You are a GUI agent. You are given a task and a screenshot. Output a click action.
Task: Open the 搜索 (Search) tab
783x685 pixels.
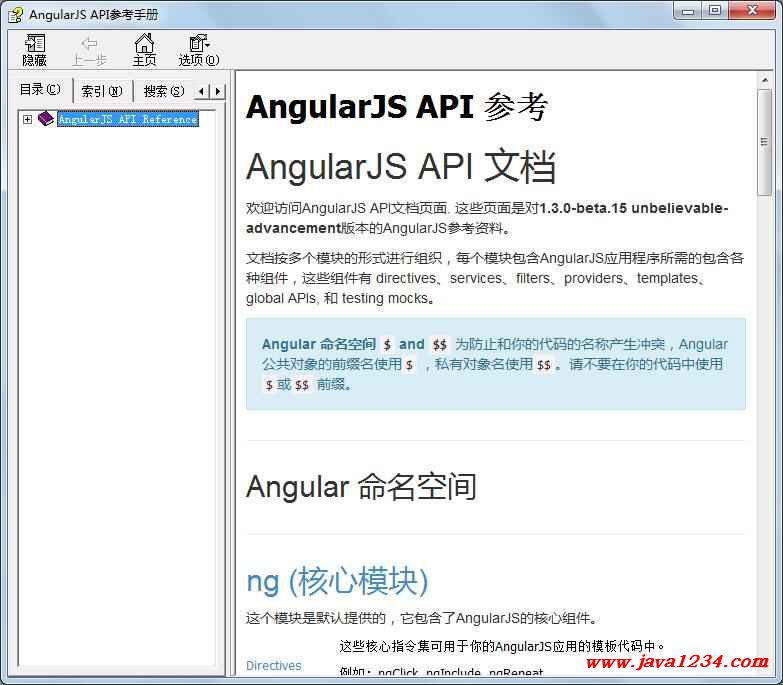(162, 91)
